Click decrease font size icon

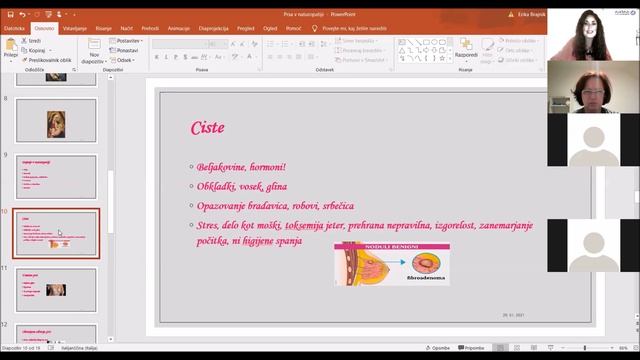pyautogui.click(x=242, y=44)
